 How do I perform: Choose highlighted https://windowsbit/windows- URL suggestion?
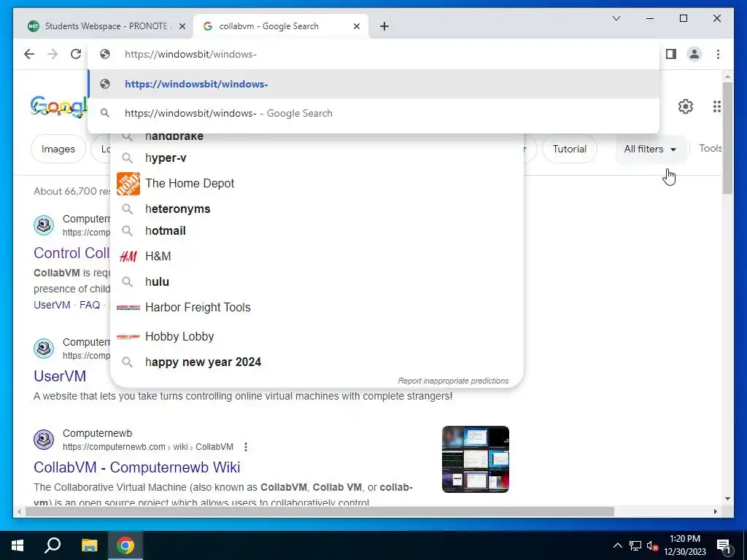pyautogui.click(x=373, y=84)
